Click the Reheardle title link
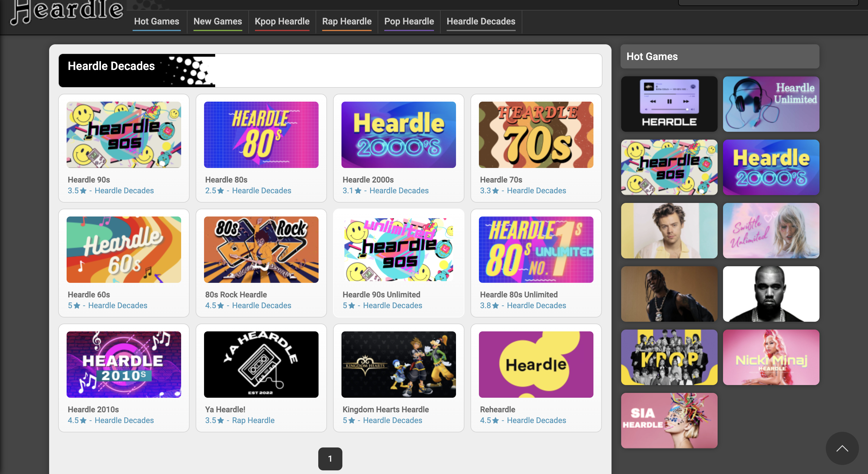Screen dimensions: 868x474 click(x=498, y=410)
